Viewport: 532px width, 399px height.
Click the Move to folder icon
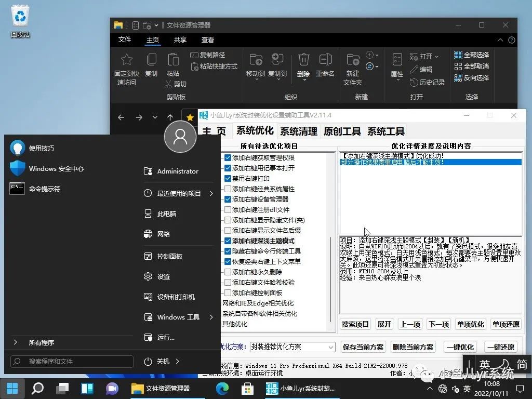click(x=256, y=59)
